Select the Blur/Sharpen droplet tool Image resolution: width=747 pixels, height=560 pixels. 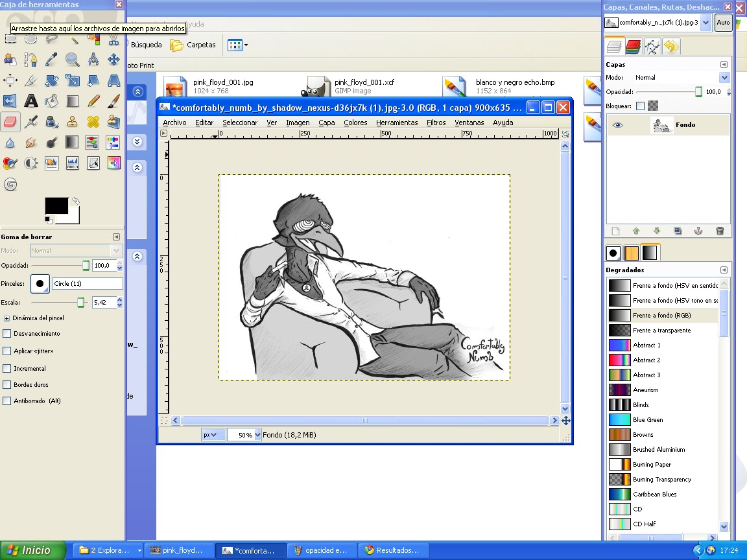[10, 143]
